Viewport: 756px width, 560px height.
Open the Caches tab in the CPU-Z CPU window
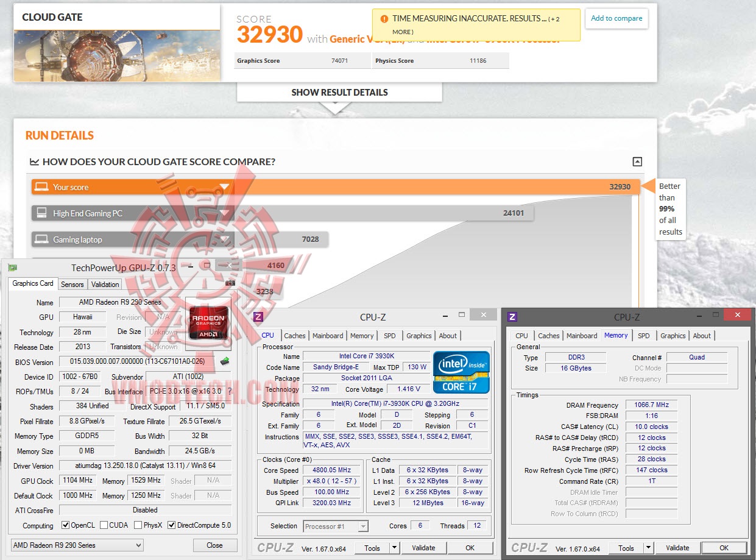pos(295,336)
